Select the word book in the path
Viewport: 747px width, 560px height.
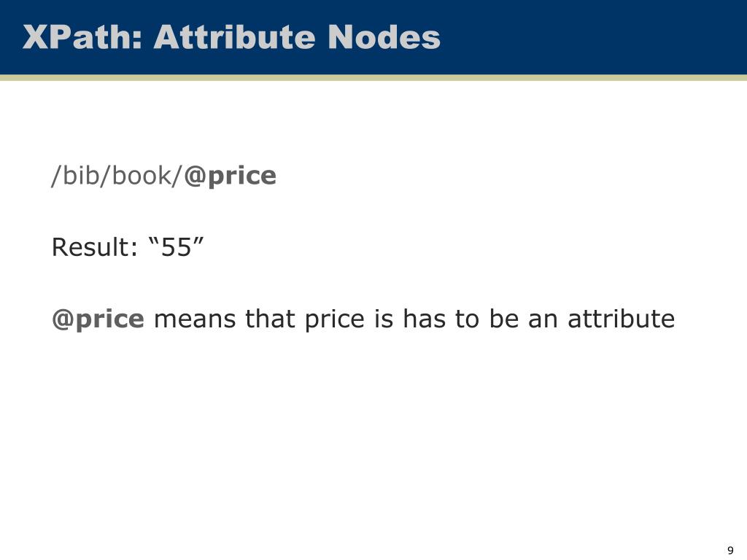141,176
